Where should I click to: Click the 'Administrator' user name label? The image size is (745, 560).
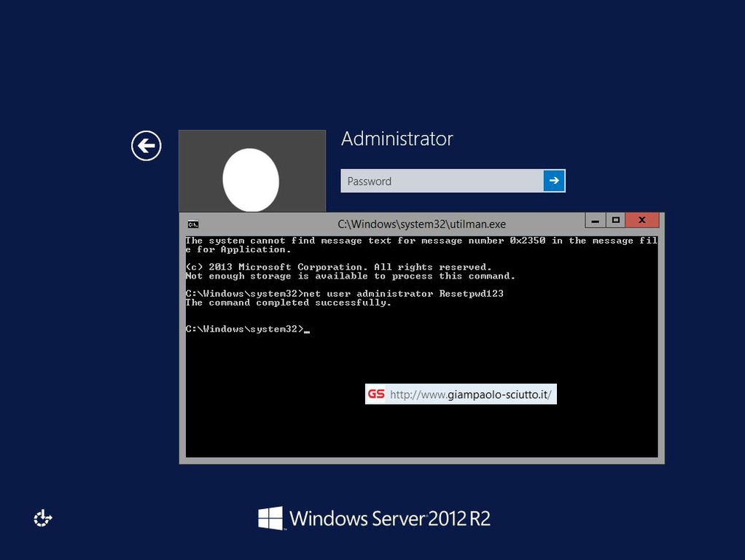[397, 139]
